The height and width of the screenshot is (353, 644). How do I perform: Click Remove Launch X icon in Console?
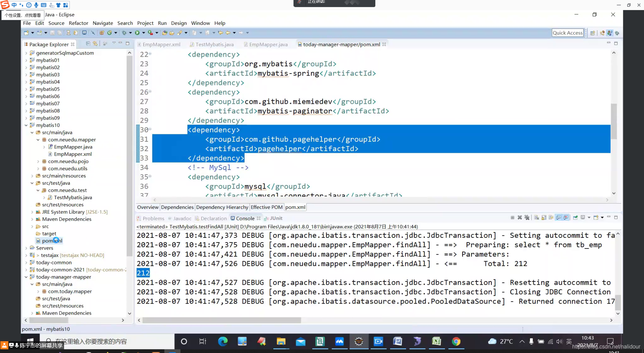(x=520, y=218)
